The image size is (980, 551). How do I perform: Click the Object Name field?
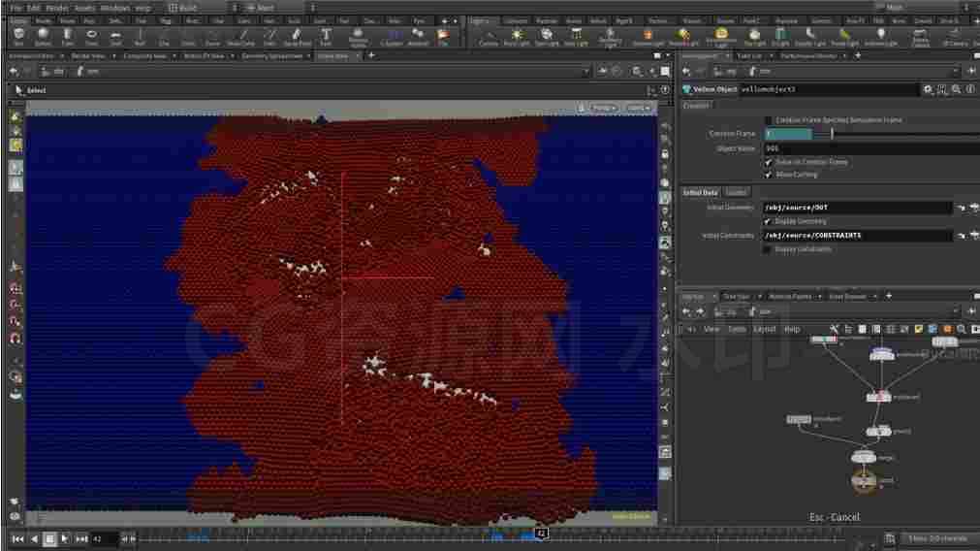pos(871,148)
